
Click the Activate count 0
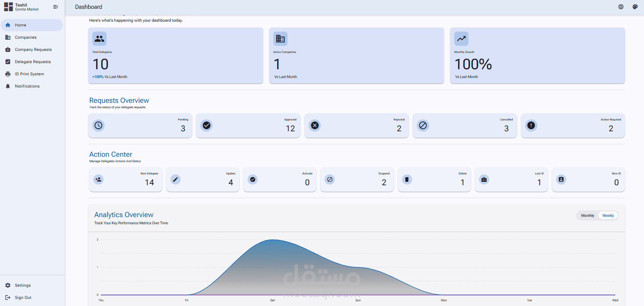pyautogui.click(x=307, y=183)
